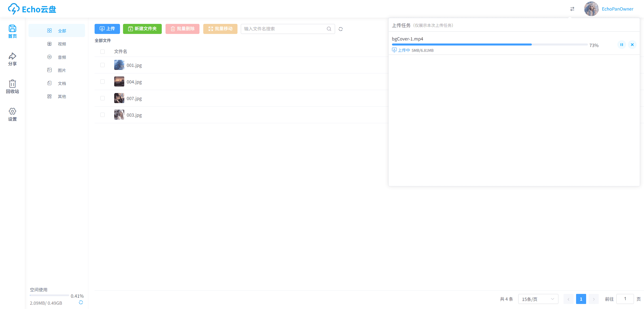This screenshot has width=644, height=309.
Task: Open the 15条/页 page size dropdown
Action: (538, 299)
